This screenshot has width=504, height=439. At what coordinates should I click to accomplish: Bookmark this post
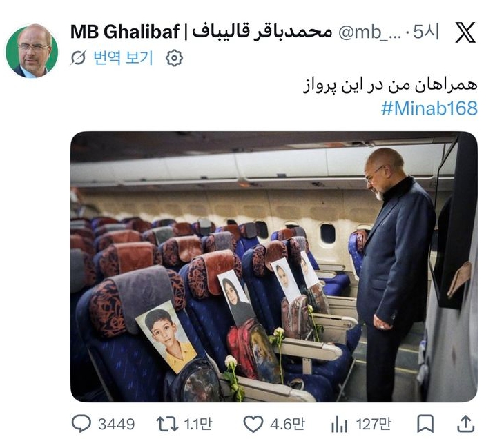[x=425, y=424]
